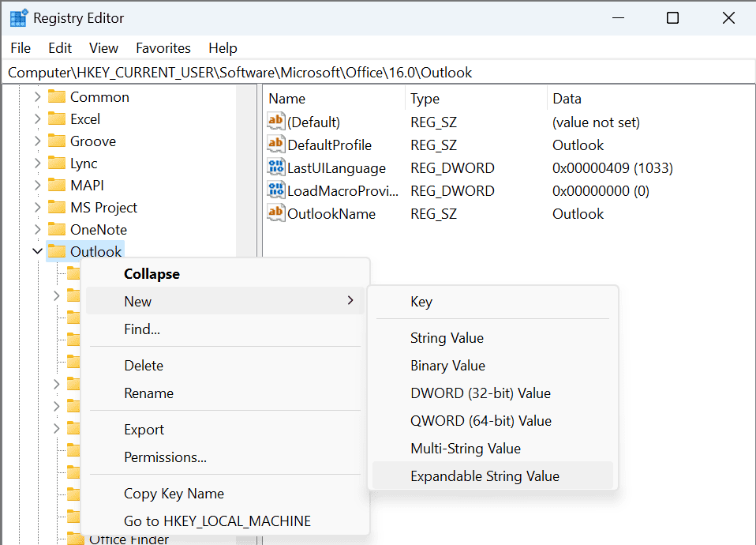Open the Help menu
Viewport: 756px width, 545px height.
click(223, 48)
